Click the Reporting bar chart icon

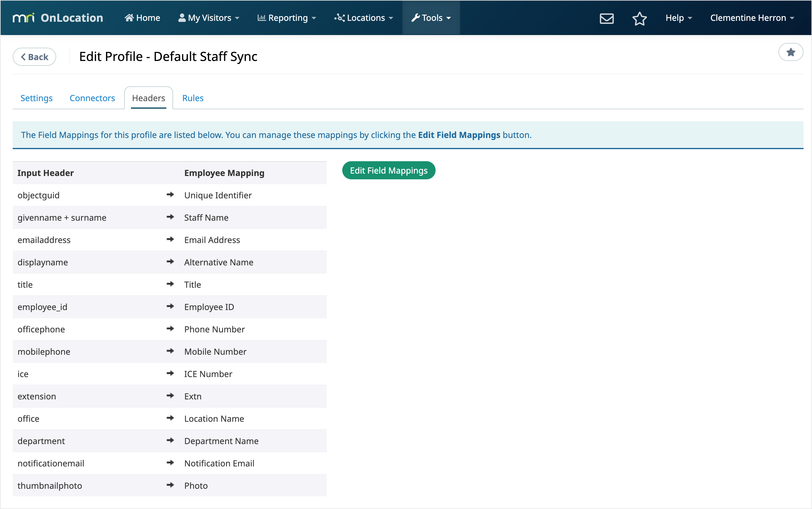[x=262, y=18]
